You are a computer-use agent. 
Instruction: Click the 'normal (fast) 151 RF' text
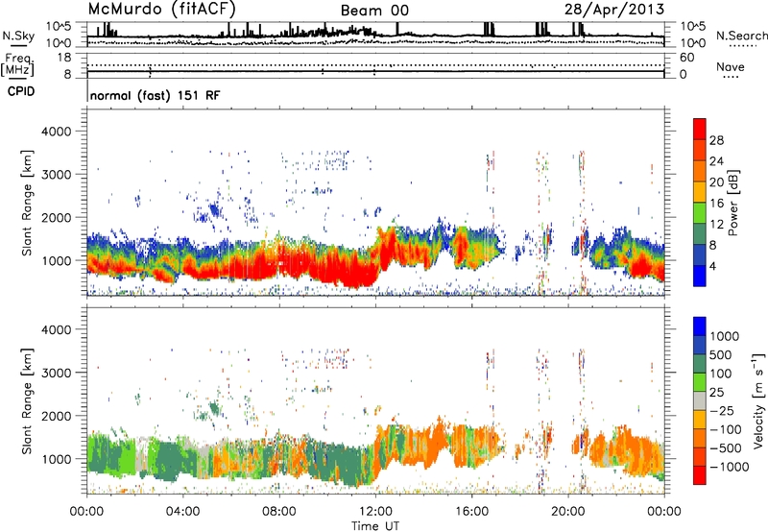coord(155,95)
